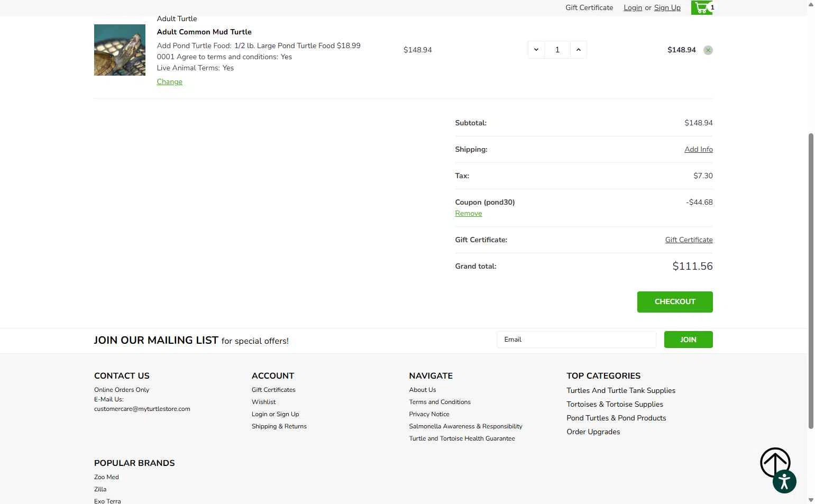815x504 pixels.
Task: Click the Subtotal amount in totals
Action: [699, 123]
